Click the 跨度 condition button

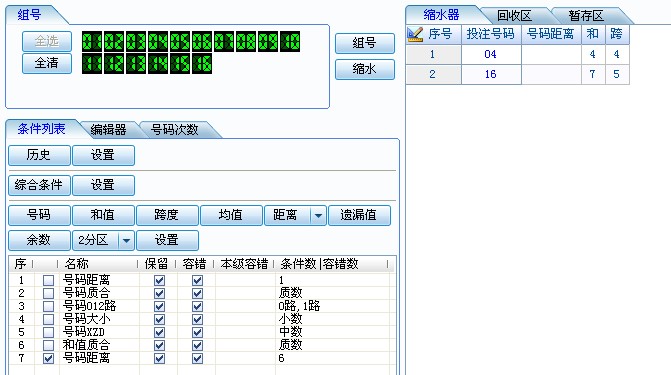coord(167,215)
